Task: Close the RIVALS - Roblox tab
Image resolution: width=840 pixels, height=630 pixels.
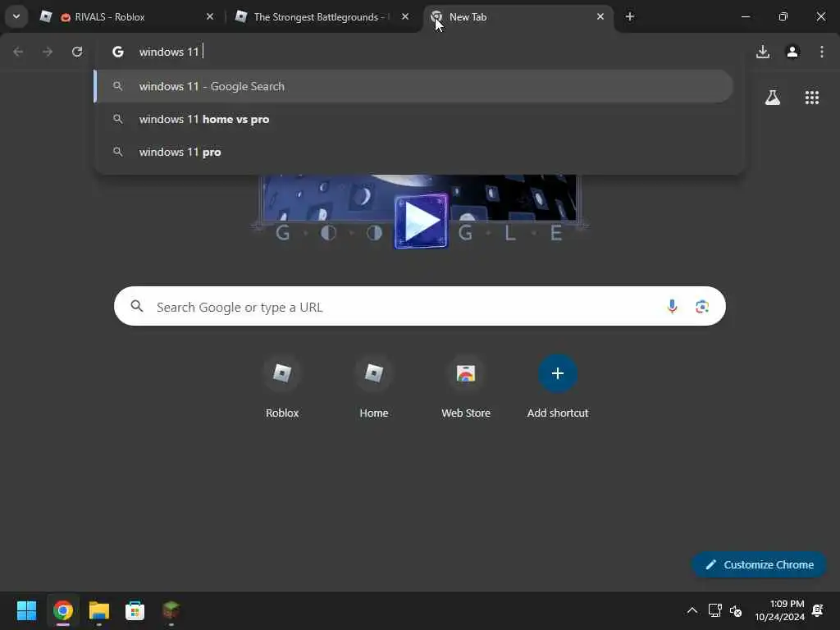Action: coord(210,16)
